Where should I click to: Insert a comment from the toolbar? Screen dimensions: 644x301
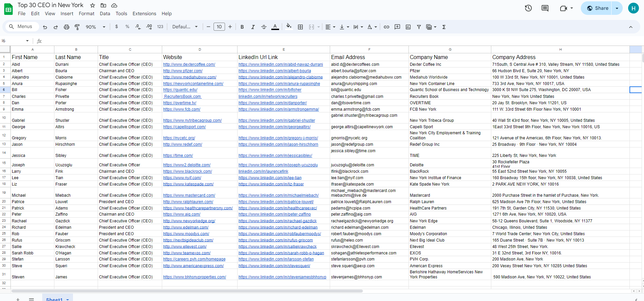pyautogui.click(x=397, y=27)
